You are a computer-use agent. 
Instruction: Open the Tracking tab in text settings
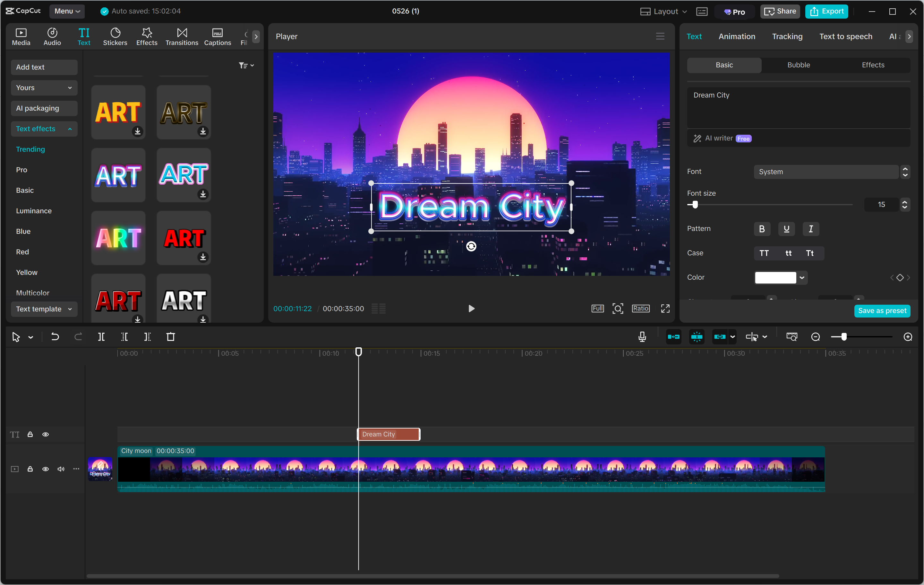click(787, 36)
